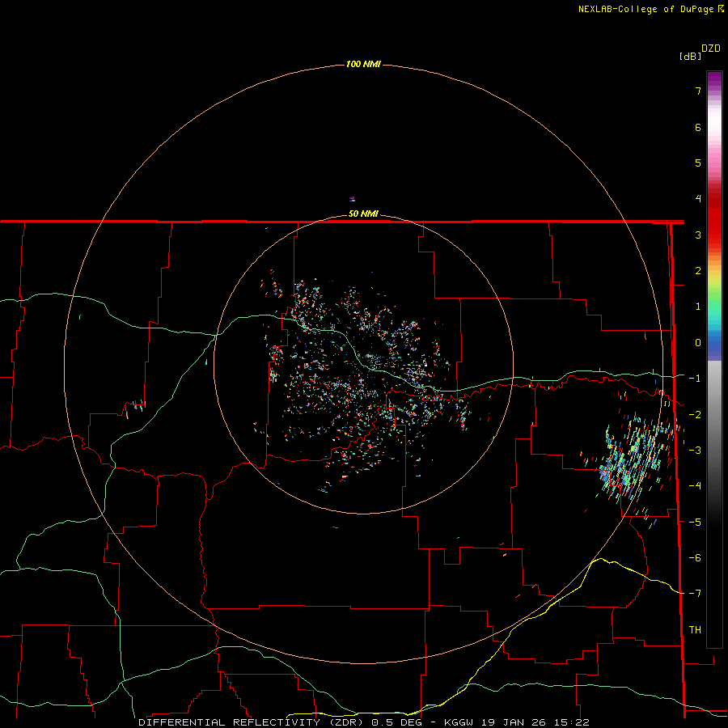Click the 0 dB scale value
Image resolution: width=728 pixels, height=728 pixels.
pos(698,343)
